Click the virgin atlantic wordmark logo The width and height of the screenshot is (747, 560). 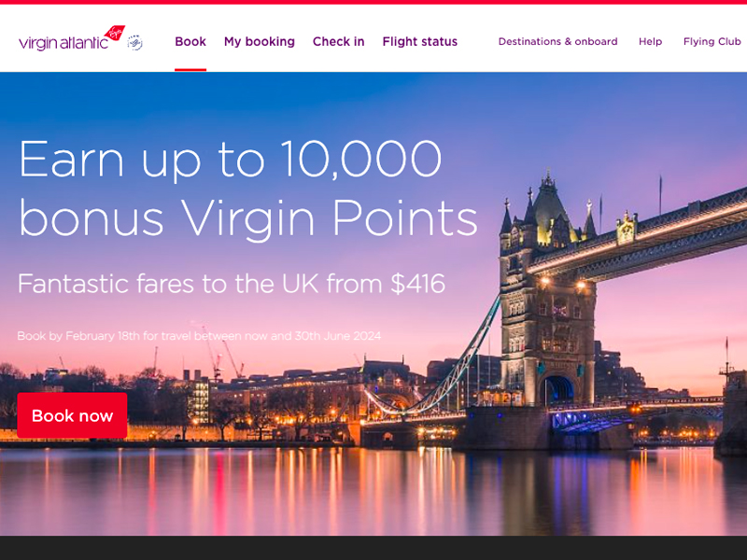coord(63,43)
